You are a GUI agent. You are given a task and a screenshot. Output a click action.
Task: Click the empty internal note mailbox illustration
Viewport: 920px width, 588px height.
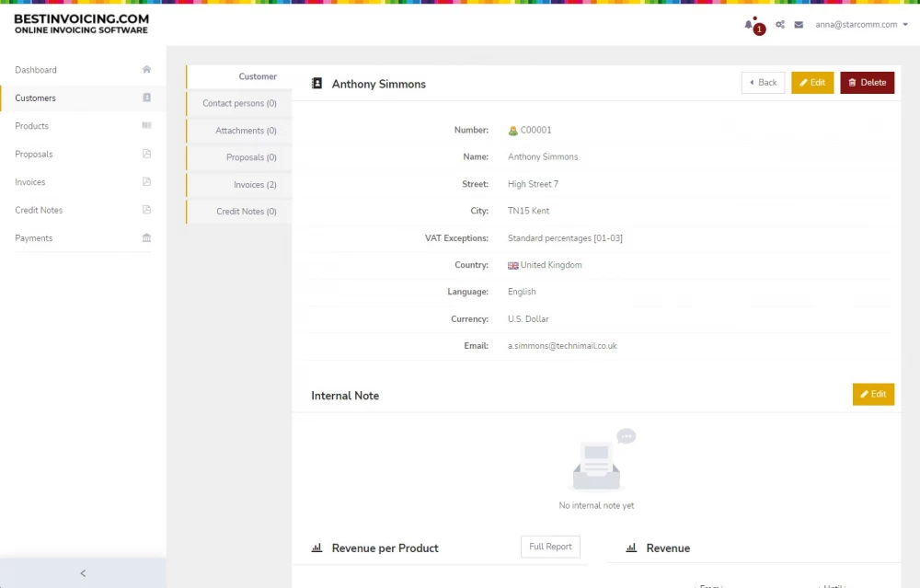(x=599, y=463)
